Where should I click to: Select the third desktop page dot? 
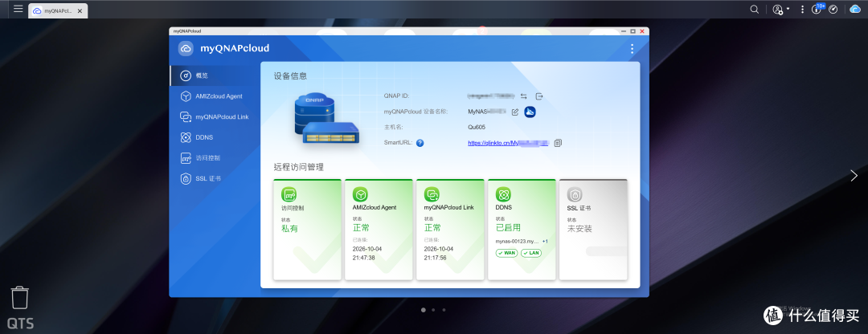(444, 310)
